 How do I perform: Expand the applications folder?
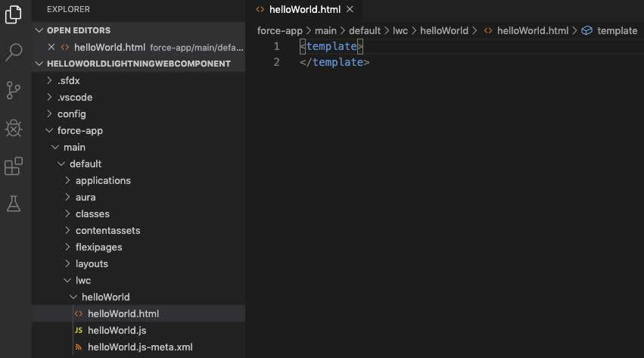(x=68, y=180)
